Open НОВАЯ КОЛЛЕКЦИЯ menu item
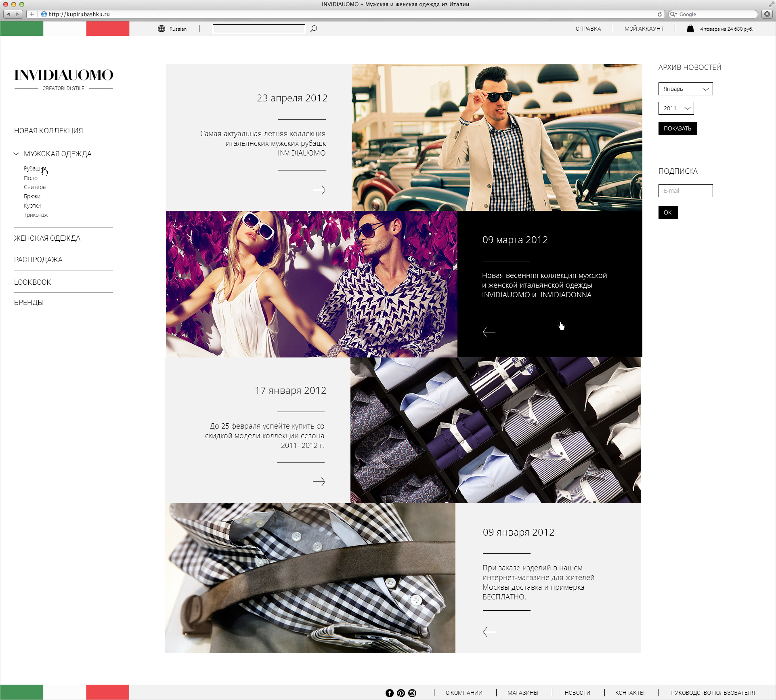This screenshot has width=776, height=700. 48,131
